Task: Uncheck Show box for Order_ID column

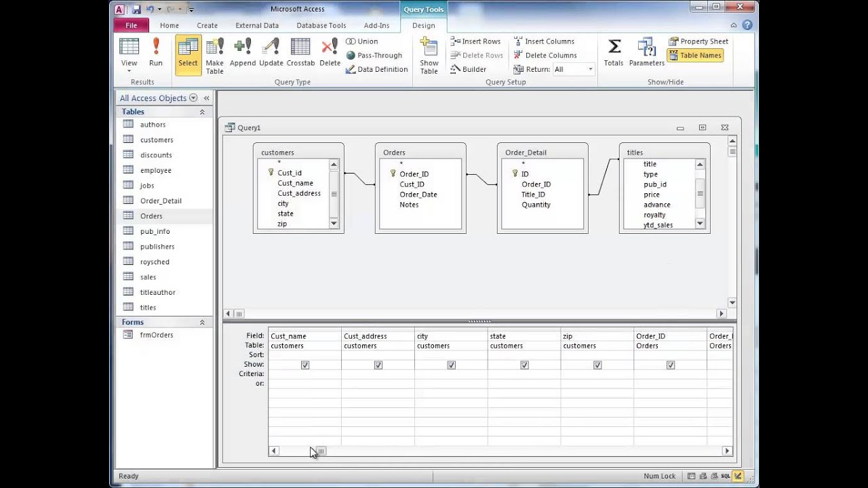Action: pos(671,365)
